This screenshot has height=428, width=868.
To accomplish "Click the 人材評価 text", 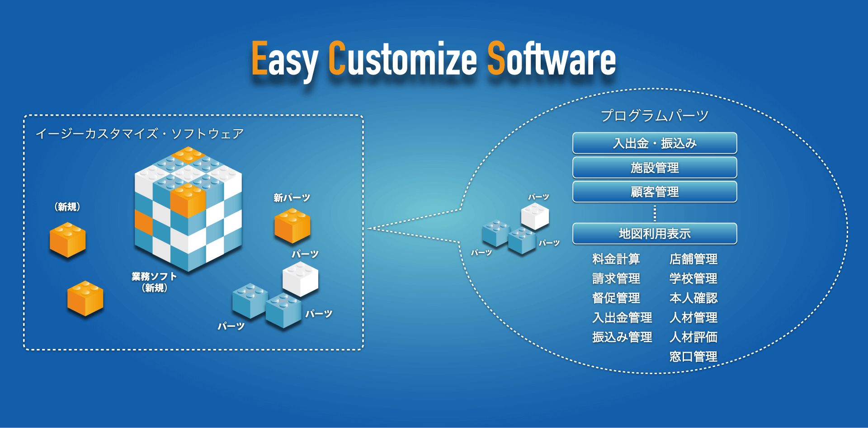I will pyautogui.click(x=693, y=337).
